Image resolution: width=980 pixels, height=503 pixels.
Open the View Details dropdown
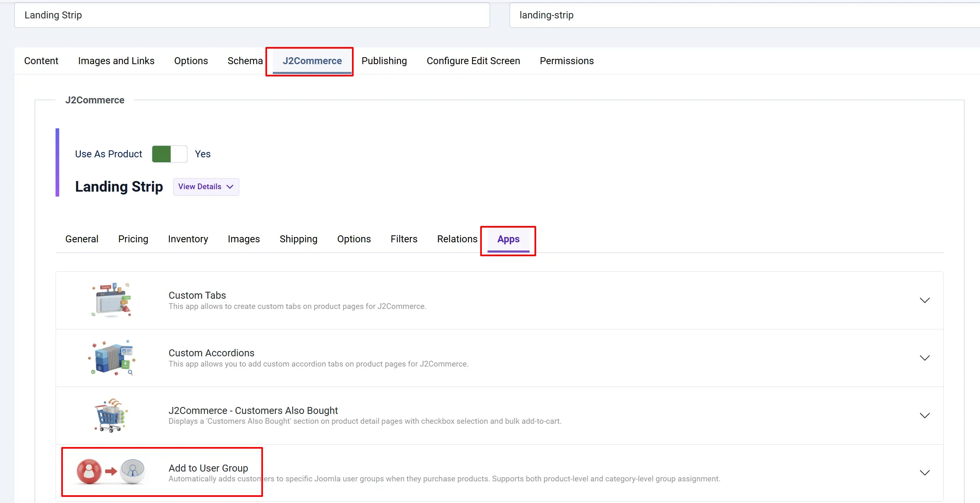(x=206, y=187)
